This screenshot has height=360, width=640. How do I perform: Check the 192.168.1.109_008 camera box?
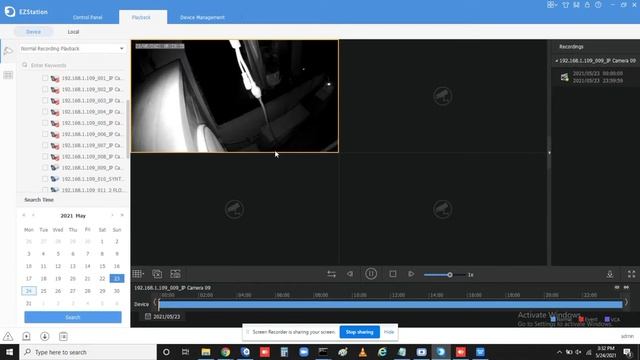click(45, 157)
